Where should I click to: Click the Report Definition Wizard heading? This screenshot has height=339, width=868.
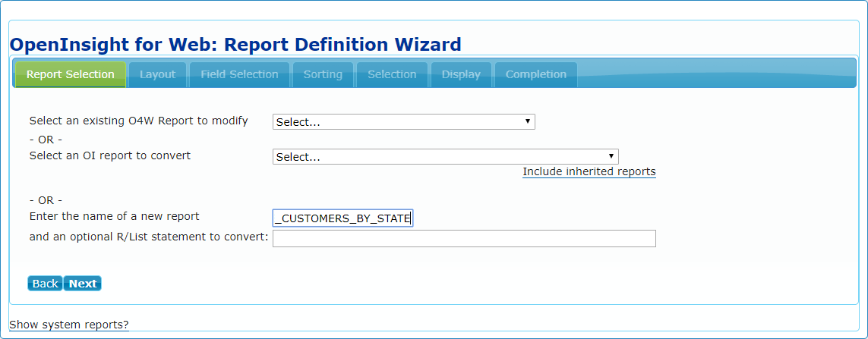(235, 44)
